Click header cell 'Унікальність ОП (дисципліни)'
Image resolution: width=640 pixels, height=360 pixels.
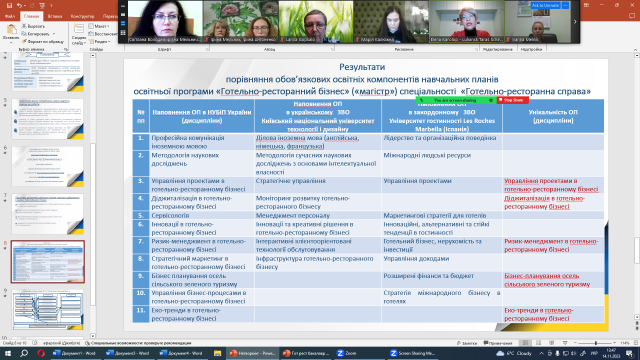[553, 116]
